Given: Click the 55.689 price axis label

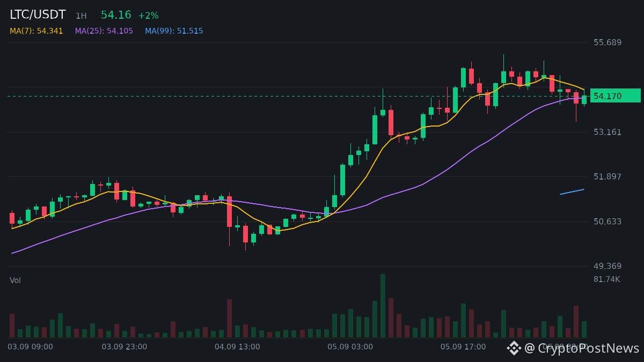Looking at the screenshot, I should click(607, 42).
